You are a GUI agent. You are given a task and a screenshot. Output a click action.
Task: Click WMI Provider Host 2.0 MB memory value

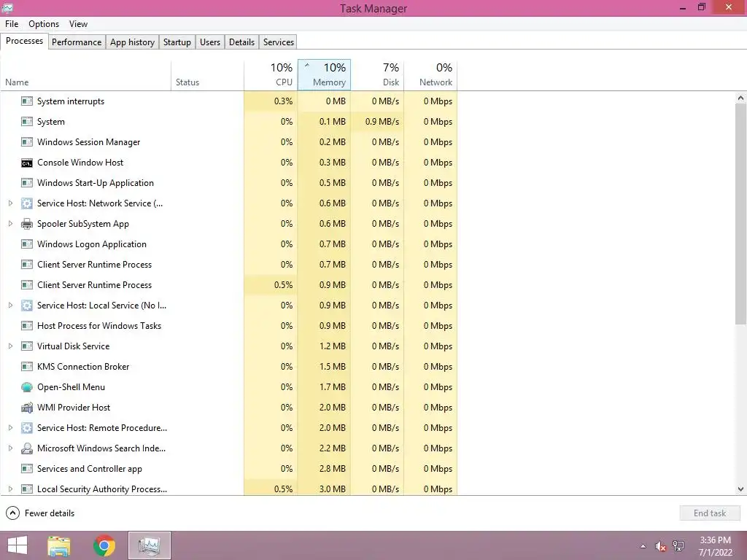(333, 408)
